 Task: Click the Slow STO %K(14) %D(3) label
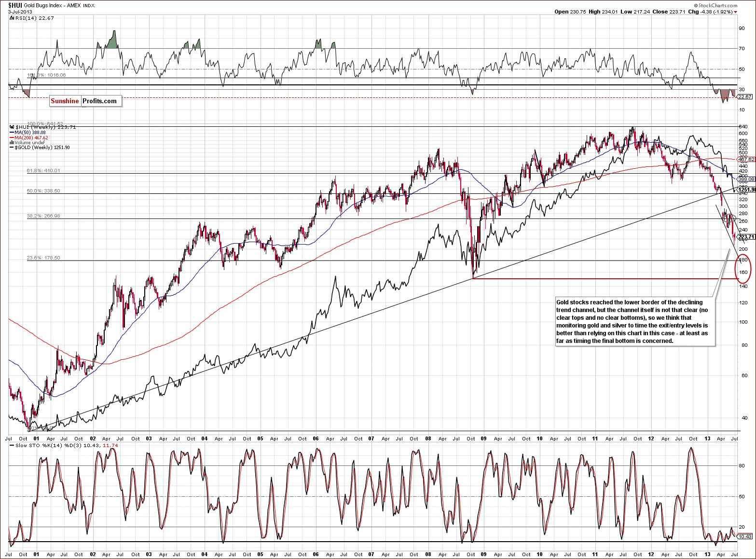49,445
